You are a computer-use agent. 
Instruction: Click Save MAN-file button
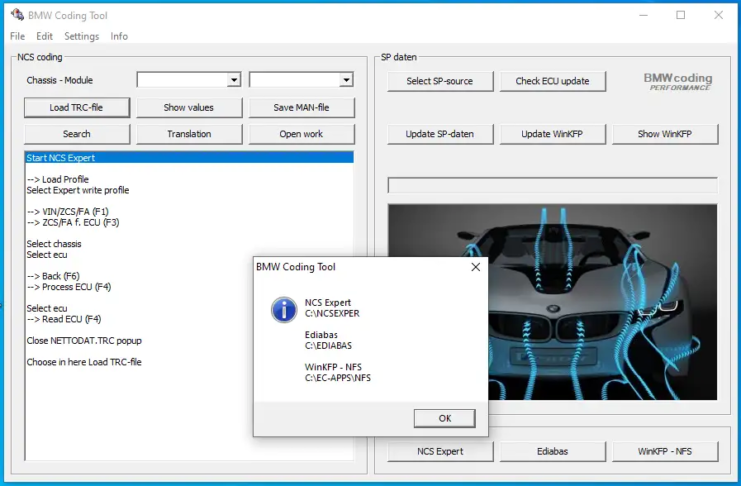coord(302,107)
